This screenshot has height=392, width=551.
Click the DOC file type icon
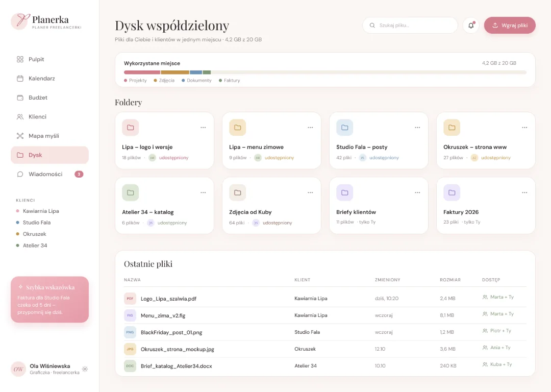tap(130, 366)
